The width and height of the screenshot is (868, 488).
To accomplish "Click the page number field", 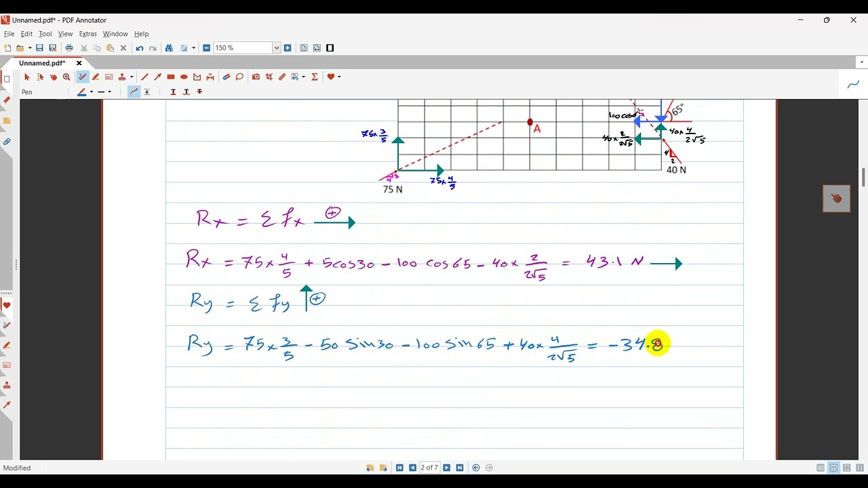I will (x=429, y=468).
